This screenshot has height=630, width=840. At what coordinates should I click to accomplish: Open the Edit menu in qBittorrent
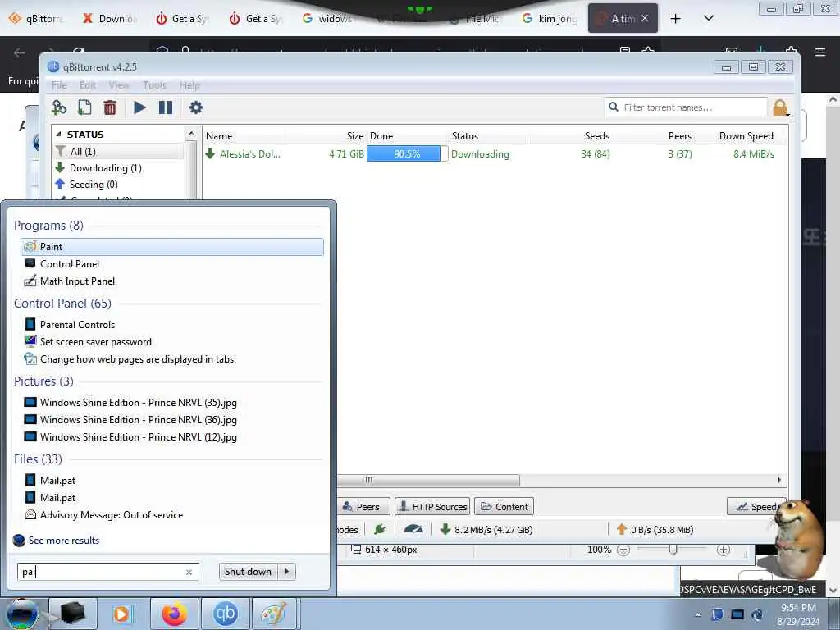coord(87,85)
